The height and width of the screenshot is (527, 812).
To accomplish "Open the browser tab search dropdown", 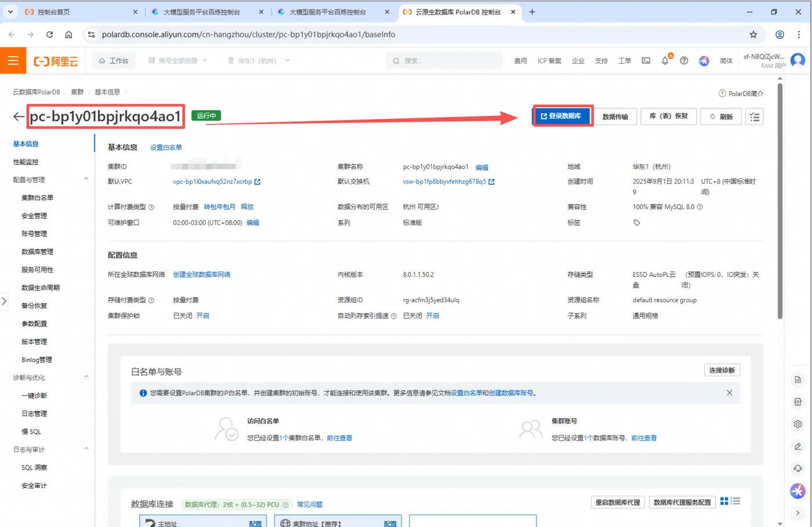I will tap(10, 12).
